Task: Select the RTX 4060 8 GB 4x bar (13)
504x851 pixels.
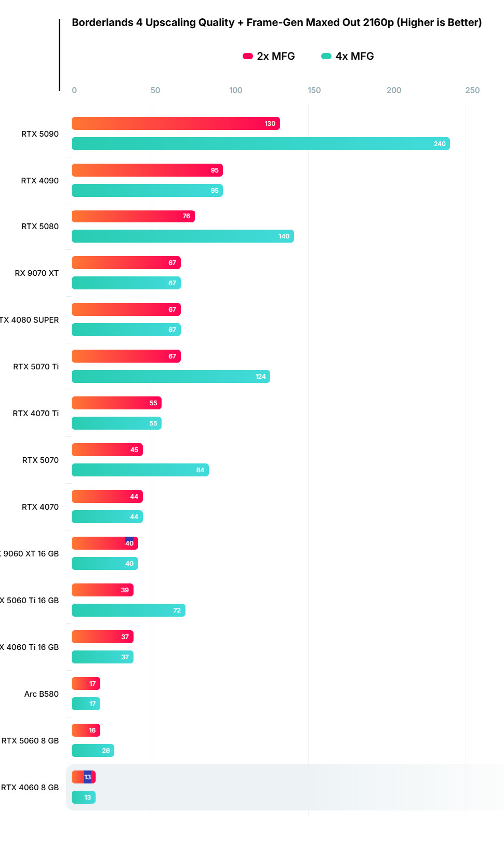Action: pyautogui.click(x=83, y=797)
